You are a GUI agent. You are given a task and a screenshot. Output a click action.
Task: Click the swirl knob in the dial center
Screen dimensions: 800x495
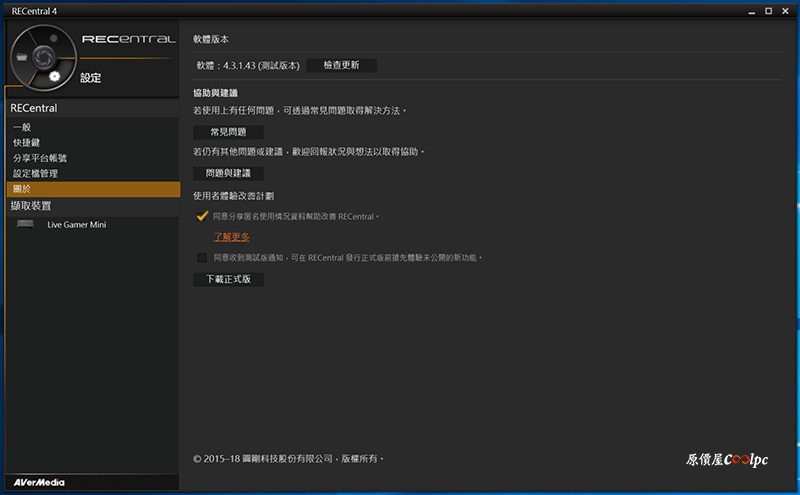pyautogui.click(x=43, y=57)
